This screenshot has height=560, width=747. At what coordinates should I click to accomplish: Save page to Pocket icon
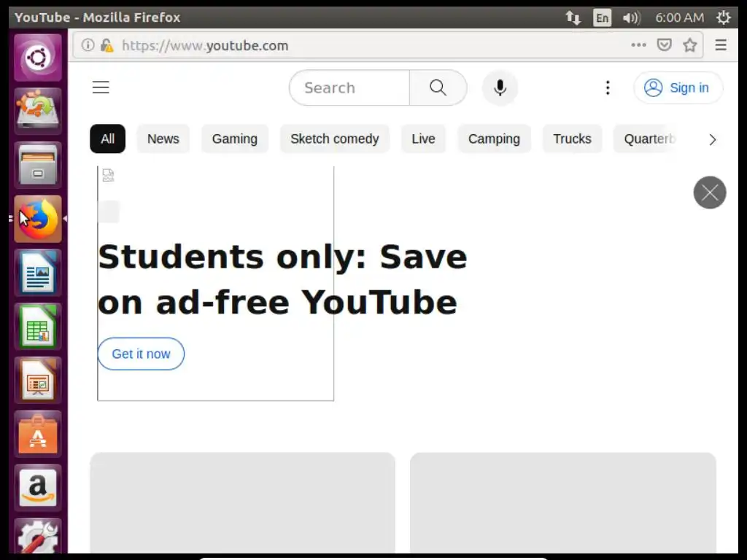click(664, 45)
